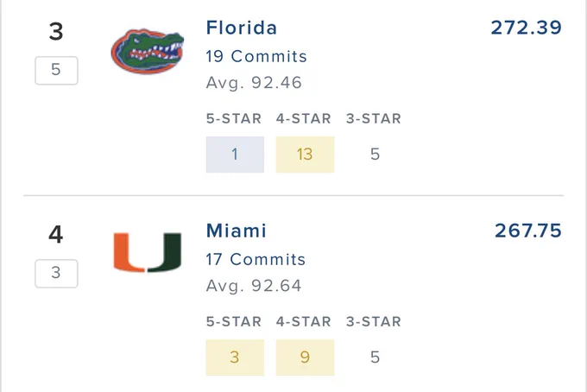Open the Miami team name link
Viewport: 587px width, 392px height.
[237, 231]
